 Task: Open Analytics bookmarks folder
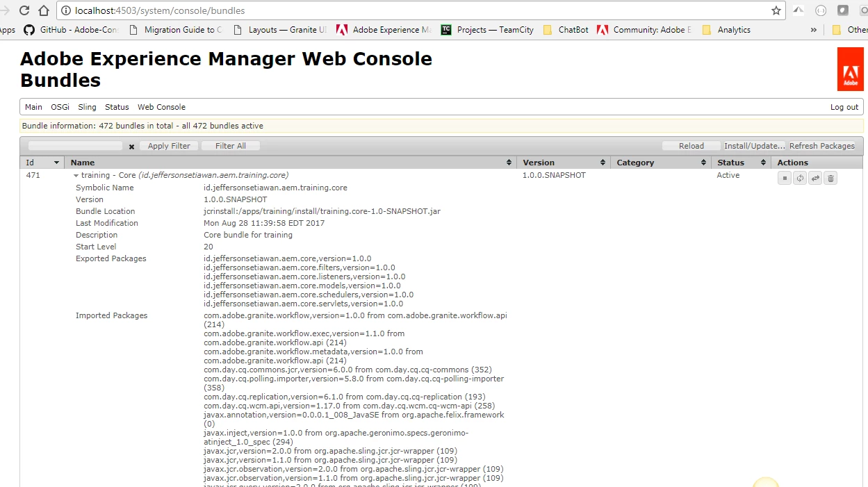point(727,30)
